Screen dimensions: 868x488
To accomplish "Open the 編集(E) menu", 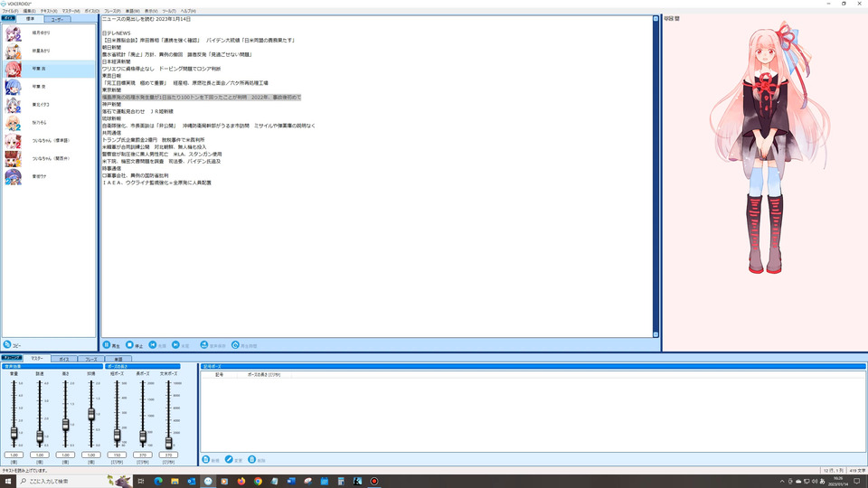I will (29, 11).
